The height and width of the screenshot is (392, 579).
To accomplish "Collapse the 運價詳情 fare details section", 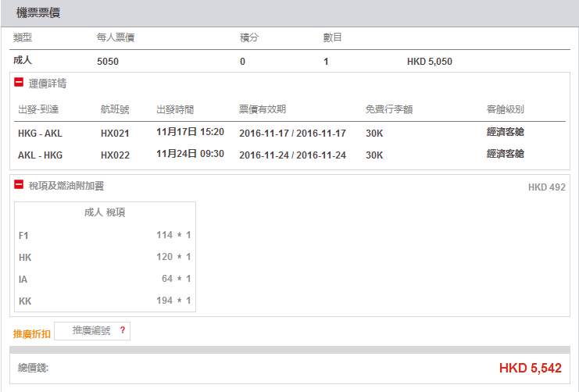I will click(x=19, y=82).
